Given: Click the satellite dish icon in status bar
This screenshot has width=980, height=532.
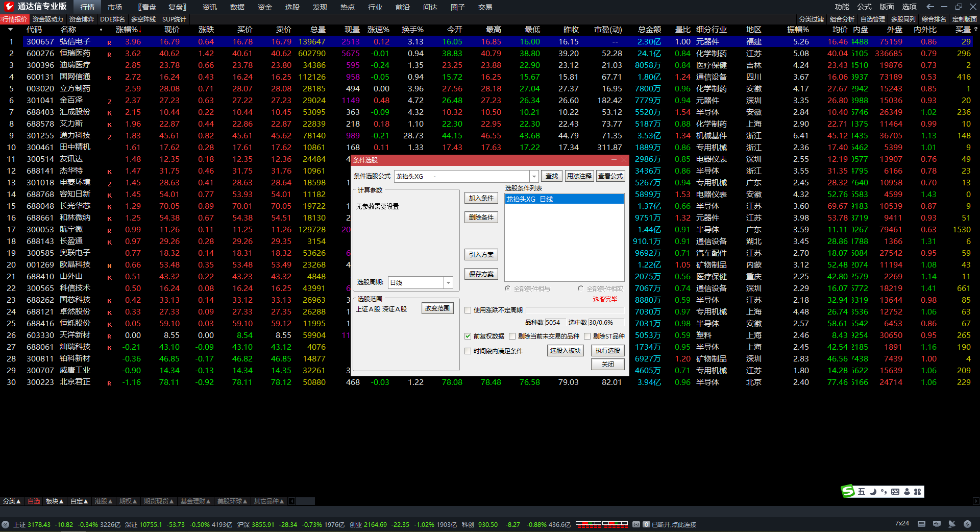Looking at the screenshot, I should pyautogui.click(x=952, y=524).
